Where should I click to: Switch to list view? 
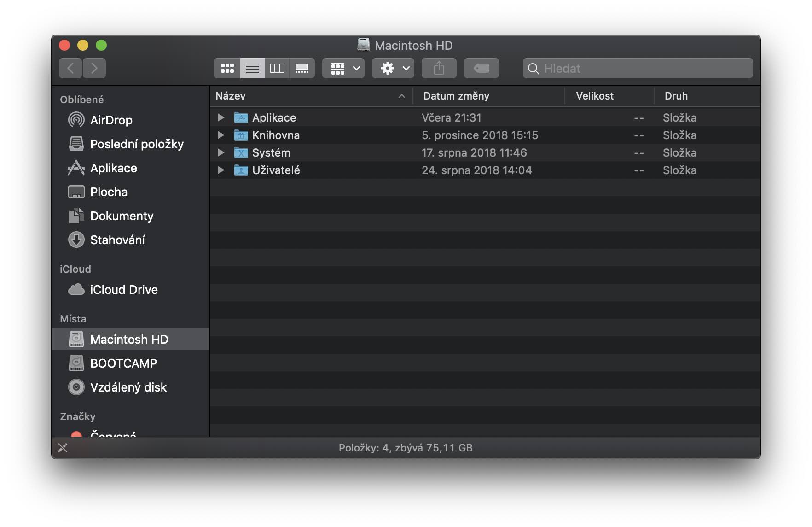[x=252, y=68]
